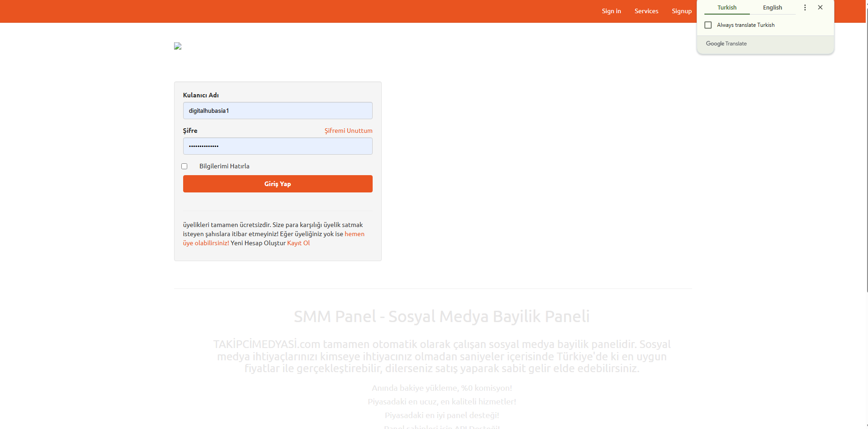The image size is (868, 429).
Task: Open Sign in from top navigation
Action: pos(611,11)
